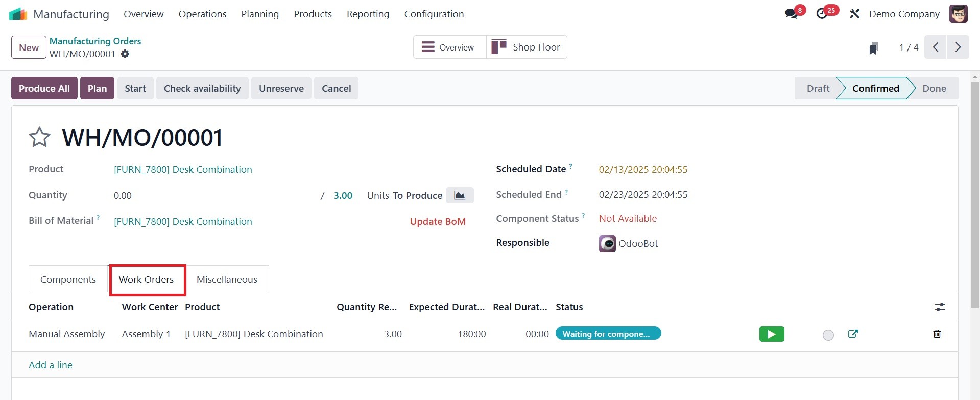Screen dimensions: 980x400
Task: Open the forecast chart icon
Action: click(x=460, y=195)
